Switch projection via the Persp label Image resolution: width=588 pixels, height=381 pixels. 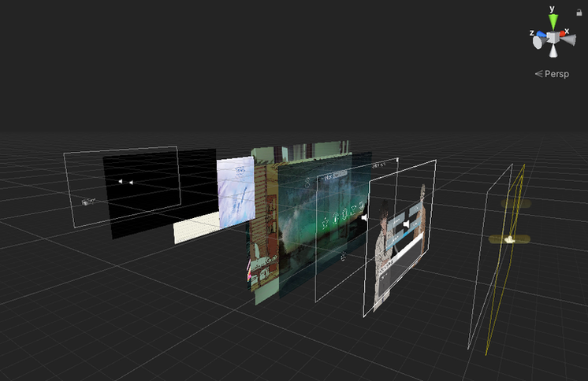pos(552,74)
